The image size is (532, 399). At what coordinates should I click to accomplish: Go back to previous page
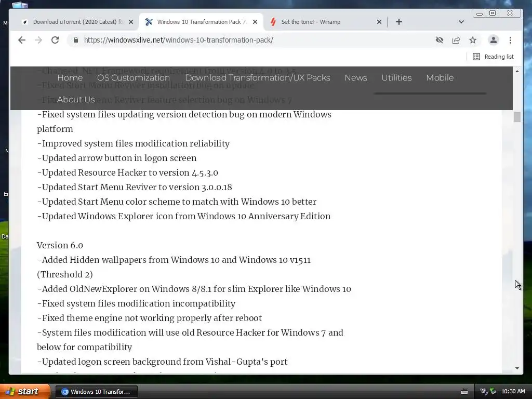[22, 40]
